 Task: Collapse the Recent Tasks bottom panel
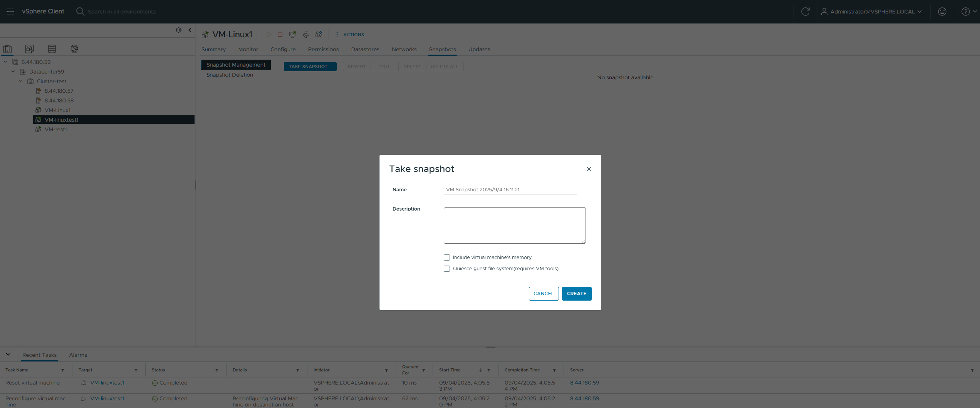pyautogui.click(x=8, y=354)
